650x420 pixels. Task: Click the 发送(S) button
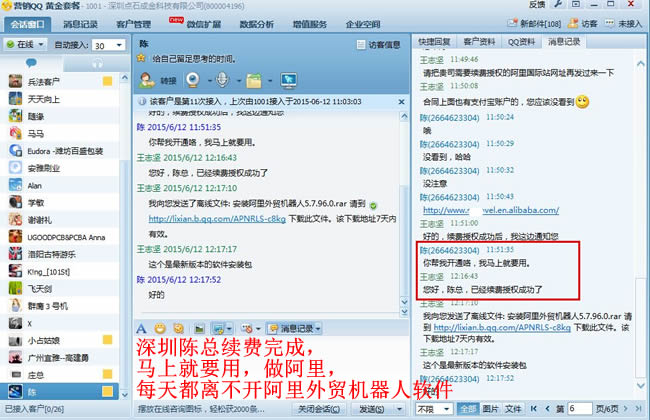[371, 409]
